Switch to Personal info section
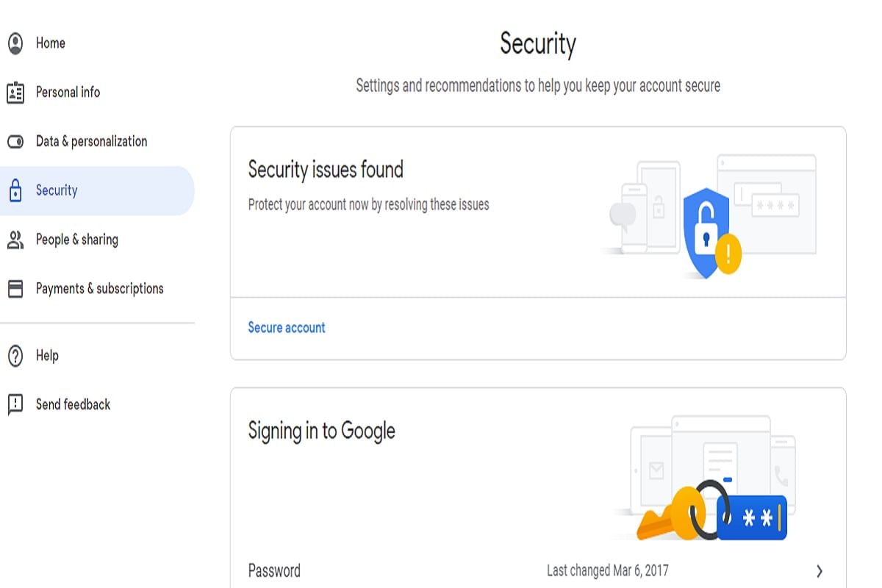 click(68, 92)
